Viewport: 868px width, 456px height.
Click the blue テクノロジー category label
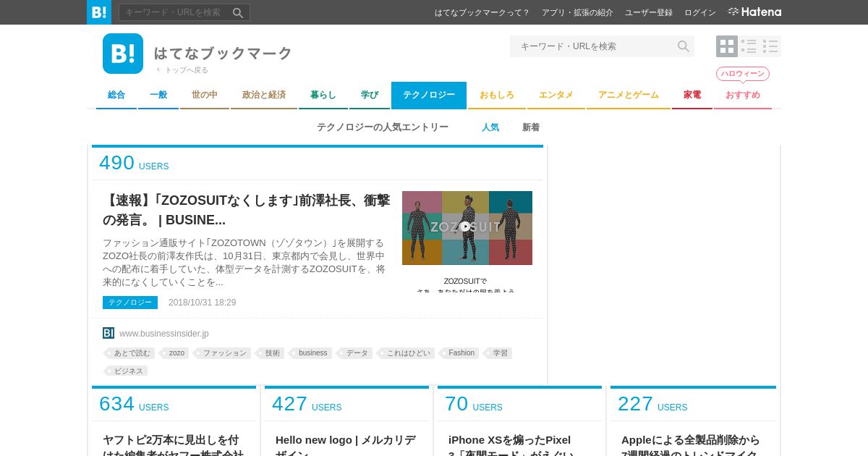point(130,303)
